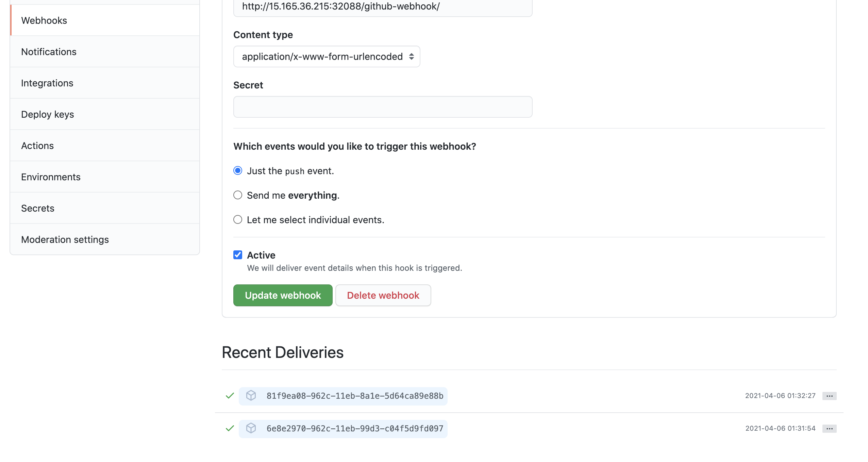
Task: Navigate to the Secrets settings section
Action: (37, 208)
